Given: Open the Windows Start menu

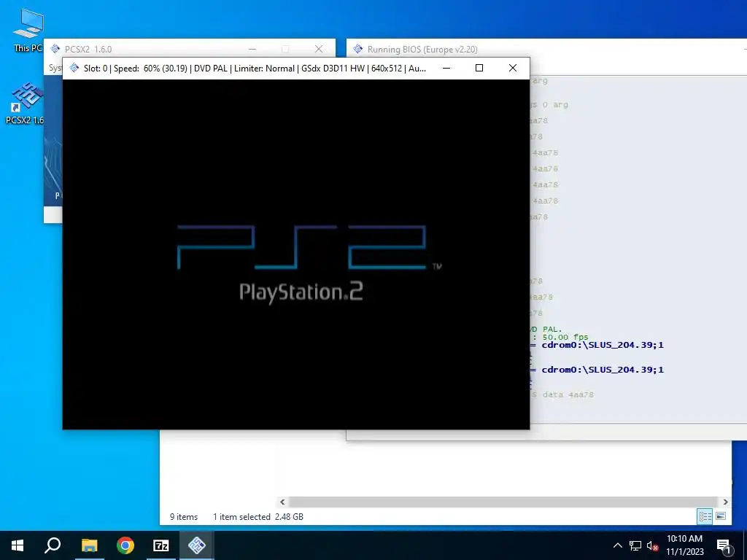Looking at the screenshot, I should click(x=18, y=545).
